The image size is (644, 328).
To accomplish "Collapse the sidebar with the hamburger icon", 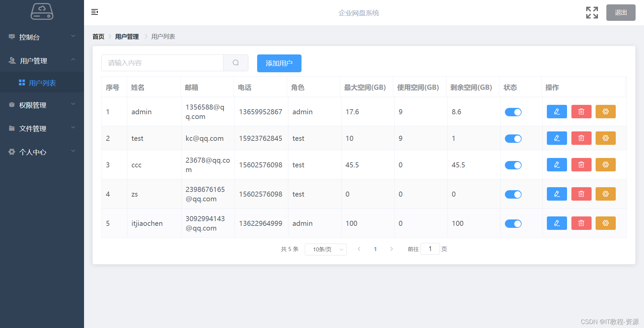I will tap(95, 12).
